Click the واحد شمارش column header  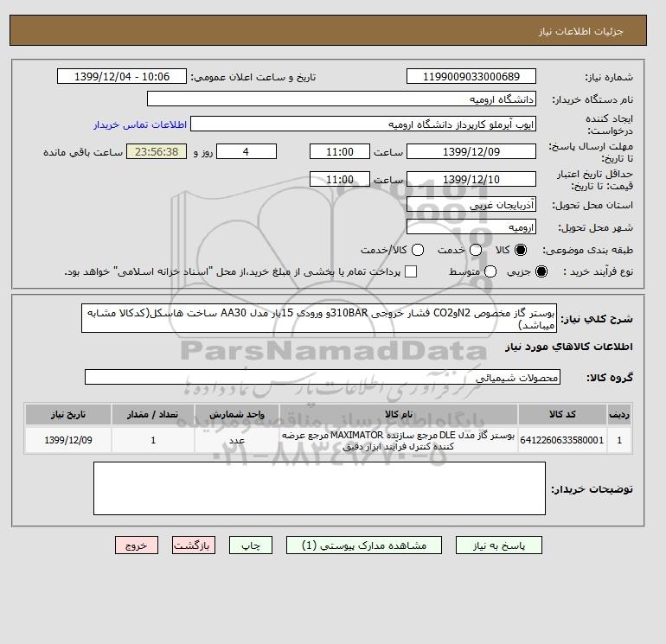coord(237,414)
